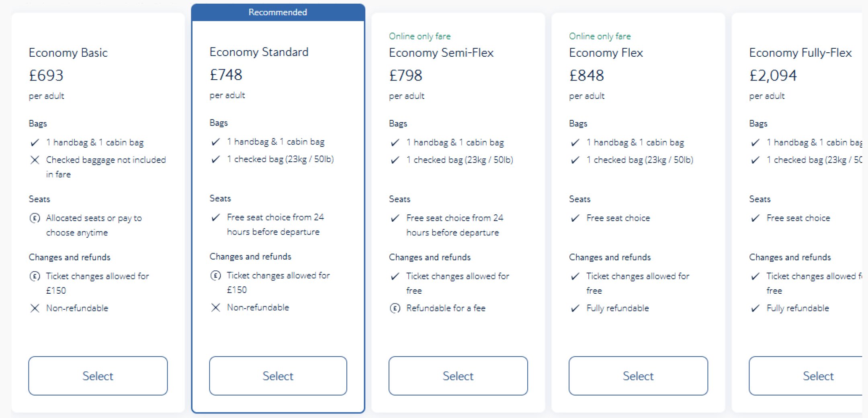Select the Economy Flex fare

pos(638,376)
